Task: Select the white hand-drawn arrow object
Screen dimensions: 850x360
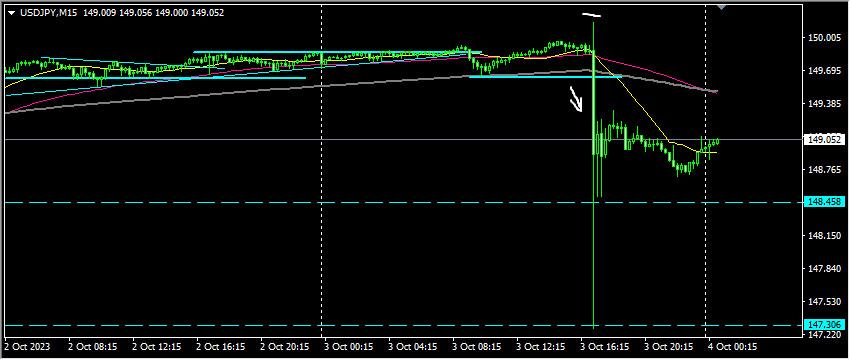Action: (576, 99)
